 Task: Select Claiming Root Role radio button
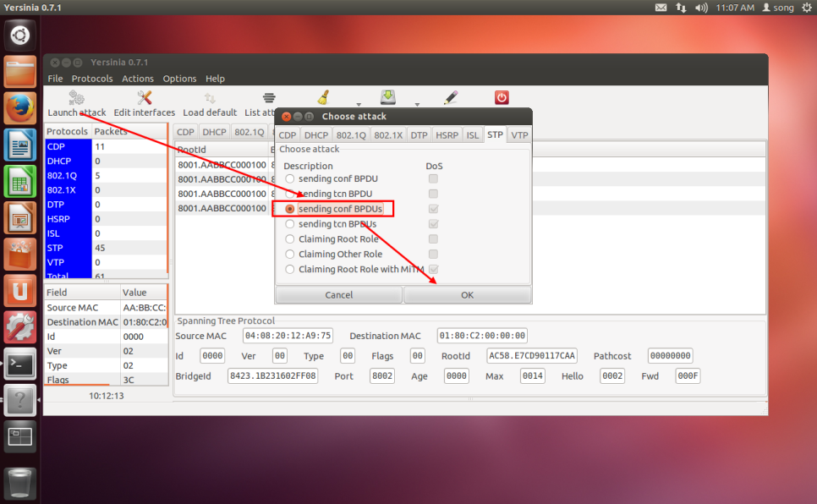coord(290,239)
